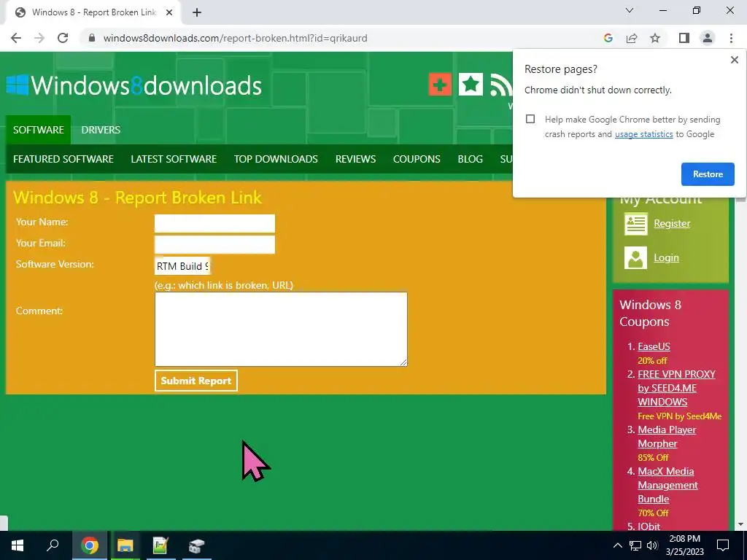This screenshot has height=560, width=747.
Task: Open the green notepad app in taskbar
Action: click(160, 545)
